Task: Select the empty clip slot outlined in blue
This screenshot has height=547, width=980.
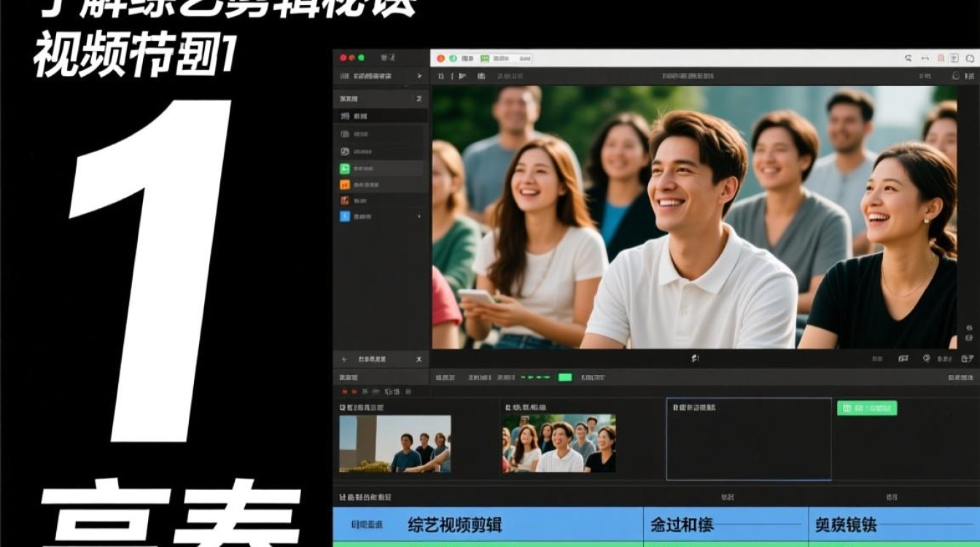Action: pyautogui.click(x=749, y=439)
